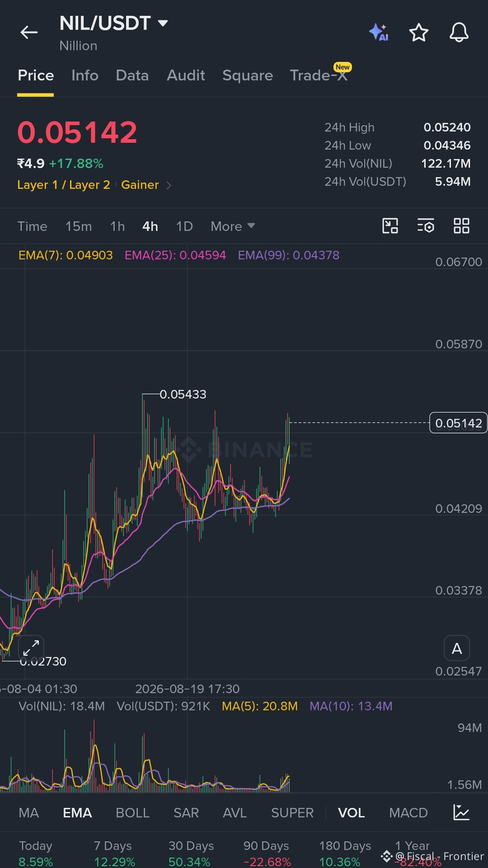The height and width of the screenshot is (868, 488).
Task: Switch to Price tab
Action: point(36,75)
